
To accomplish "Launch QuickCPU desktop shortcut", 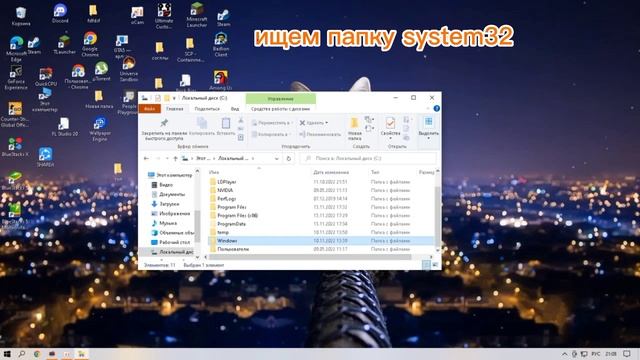I will [x=46, y=77].
